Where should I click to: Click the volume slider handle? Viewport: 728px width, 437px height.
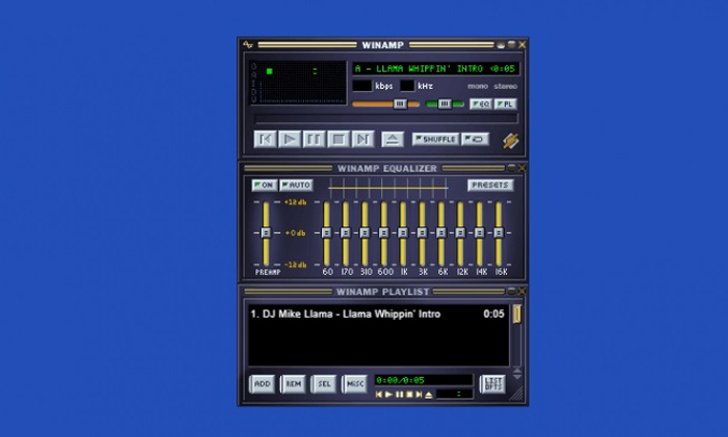pos(400,104)
